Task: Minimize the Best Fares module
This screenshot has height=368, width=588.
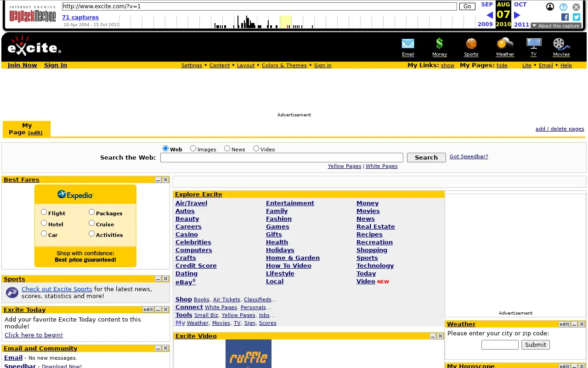Action: (x=158, y=180)
